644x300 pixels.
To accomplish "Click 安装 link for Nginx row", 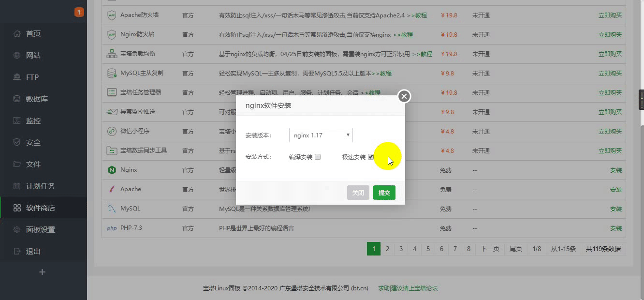I will [x=616, y=170].
